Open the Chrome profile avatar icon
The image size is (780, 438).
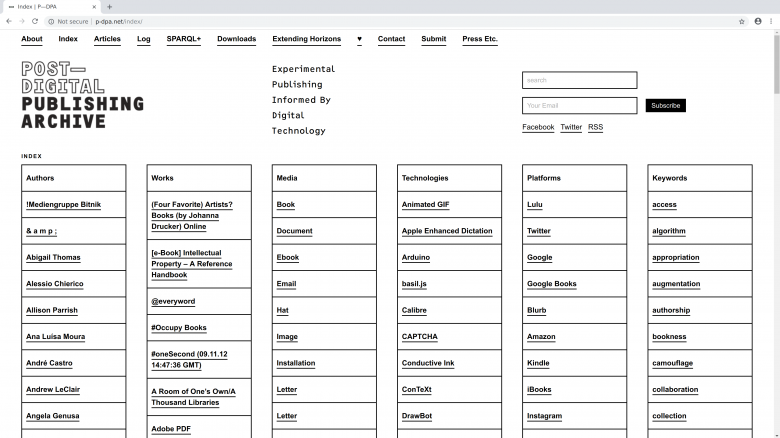point(757,20)
